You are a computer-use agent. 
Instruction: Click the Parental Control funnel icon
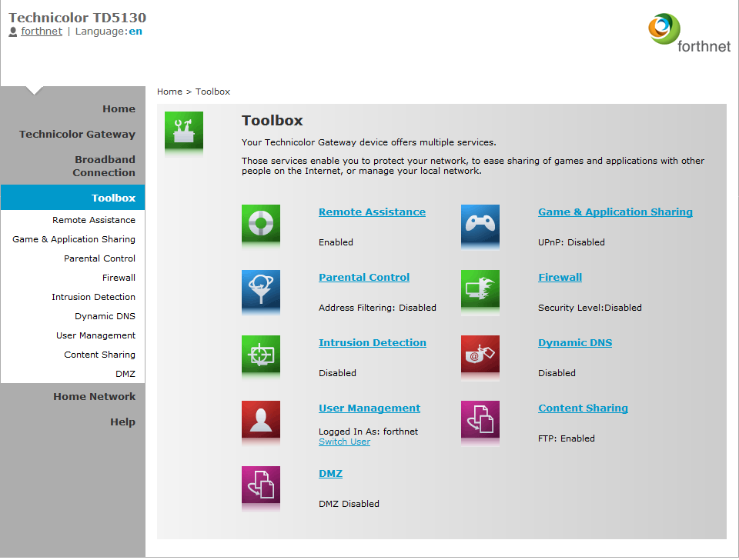coord(261,289)
